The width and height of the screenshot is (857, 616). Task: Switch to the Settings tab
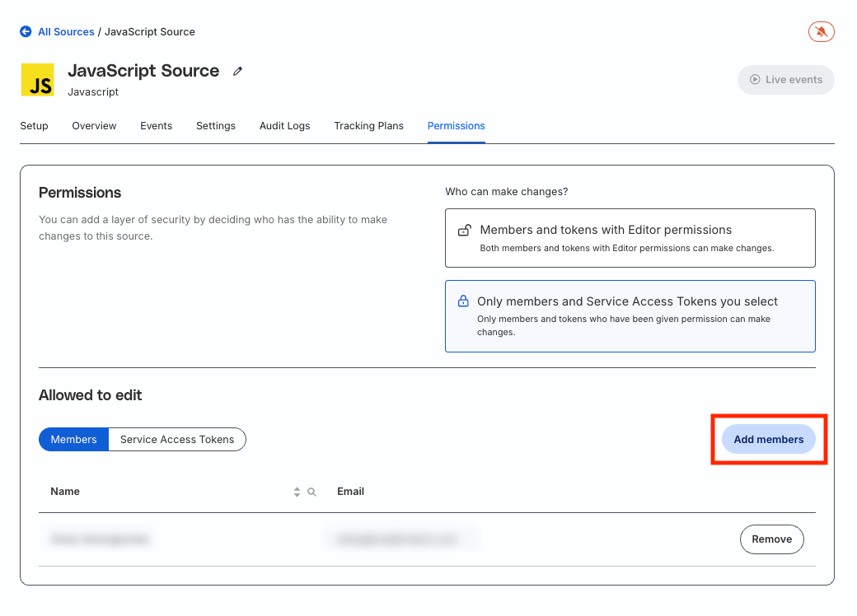point(216,126)
